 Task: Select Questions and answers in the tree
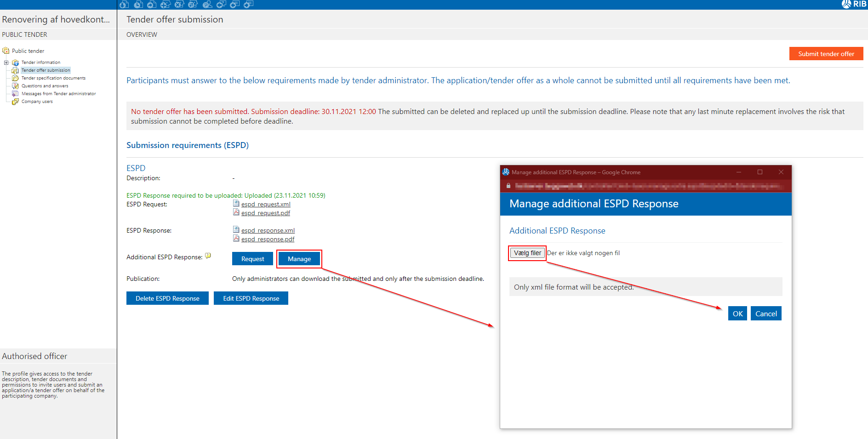(x=45, y=86)
